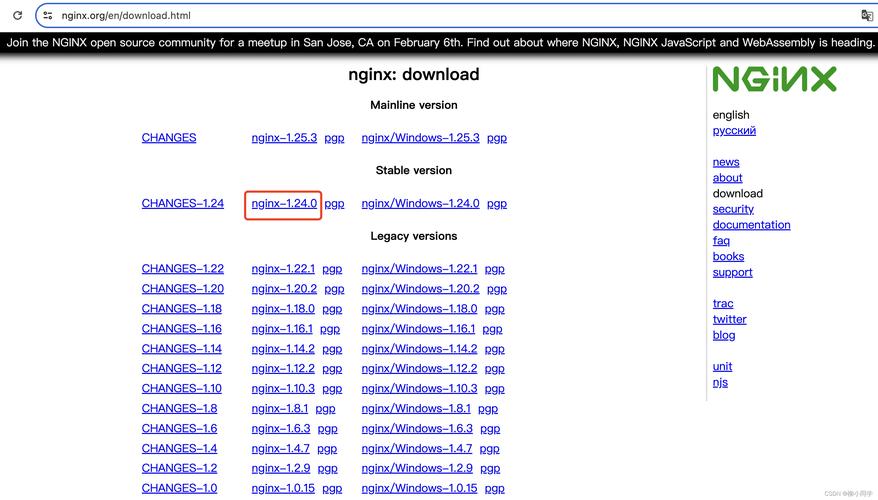Open pgp for nginx/Windows-1.24.0
This screenshot has height=500, width=878.
click(497, 204)
